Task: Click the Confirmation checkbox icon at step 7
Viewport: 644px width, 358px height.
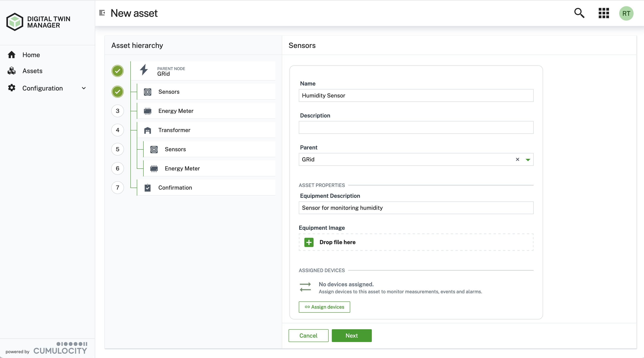Action: point(148,187)
